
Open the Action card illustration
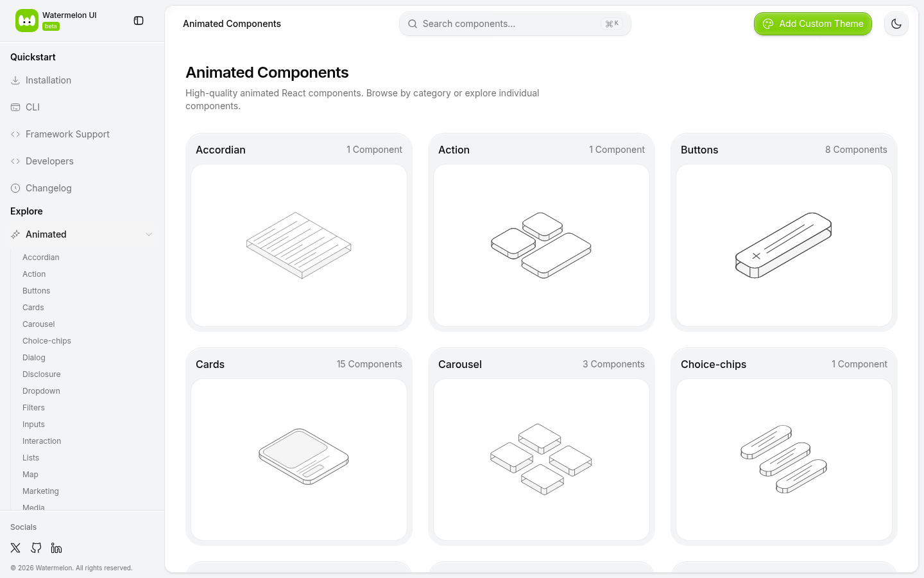coord(542,245)
